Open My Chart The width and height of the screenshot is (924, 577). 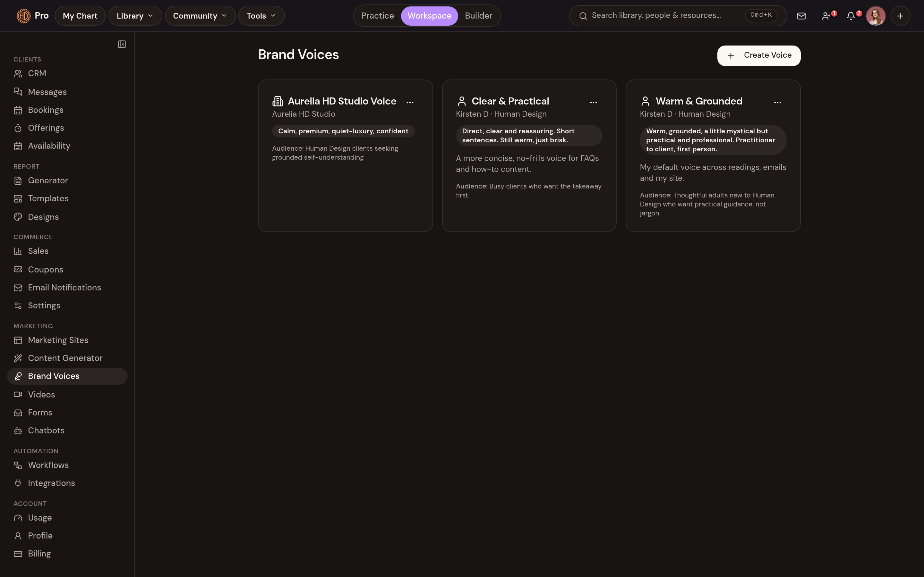click(80, 16)
